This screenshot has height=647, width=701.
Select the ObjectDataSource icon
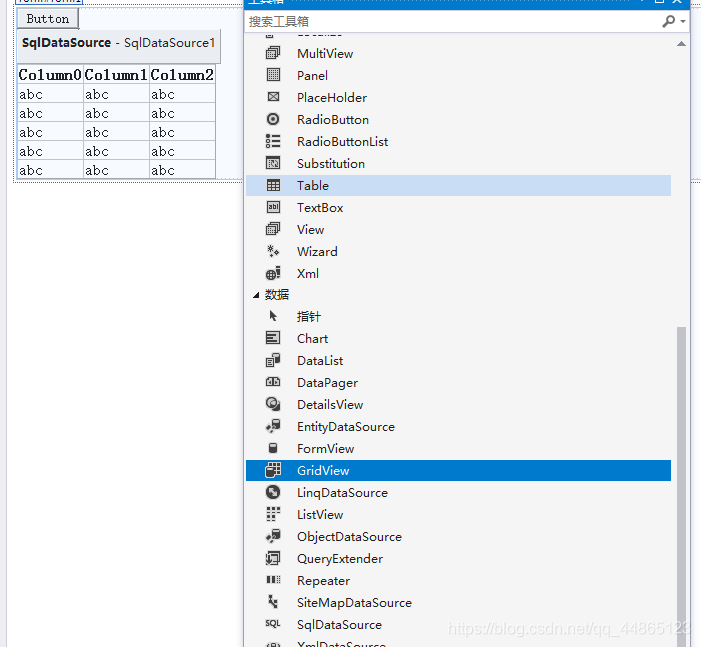273,536
